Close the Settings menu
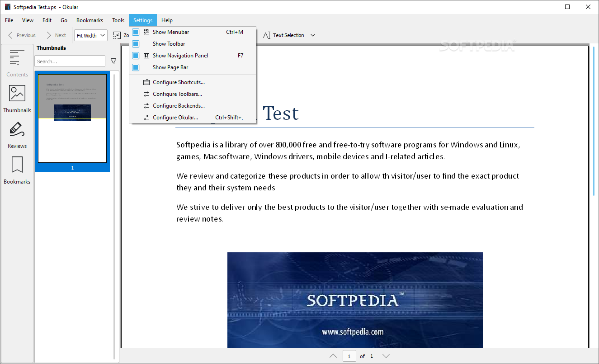This screenshot has height=364, width=599. (x=143, y=20)
